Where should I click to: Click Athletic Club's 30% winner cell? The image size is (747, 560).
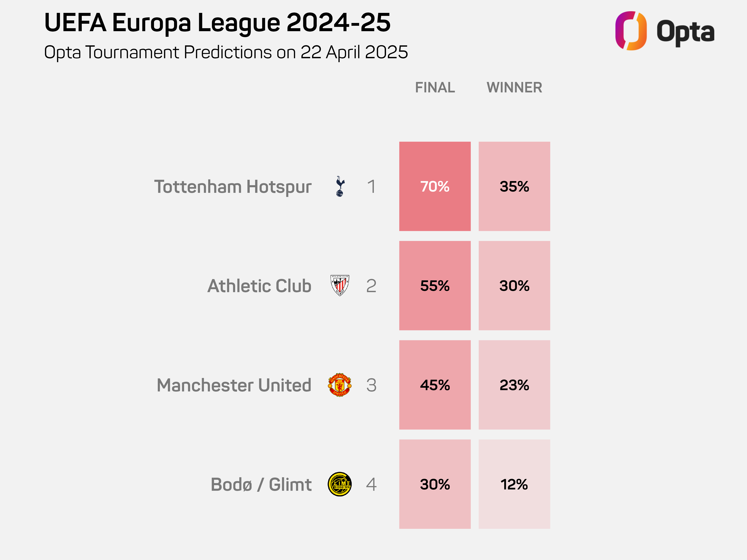514,286
